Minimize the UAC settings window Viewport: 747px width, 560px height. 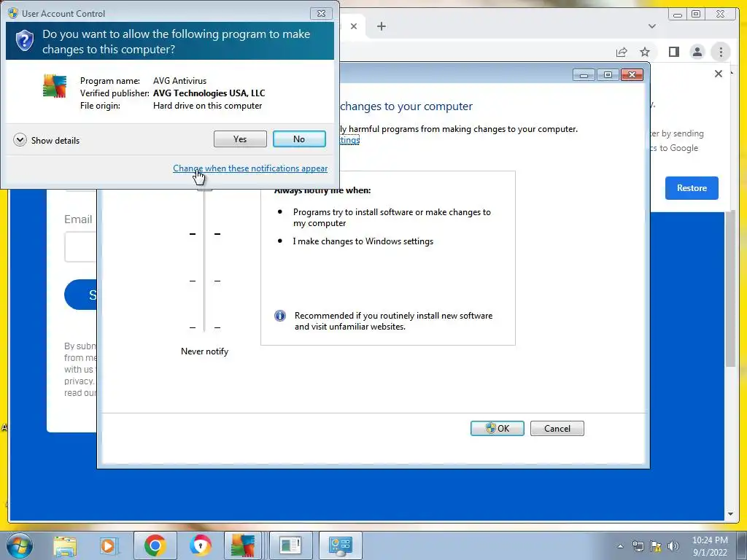tap(584, 75)
